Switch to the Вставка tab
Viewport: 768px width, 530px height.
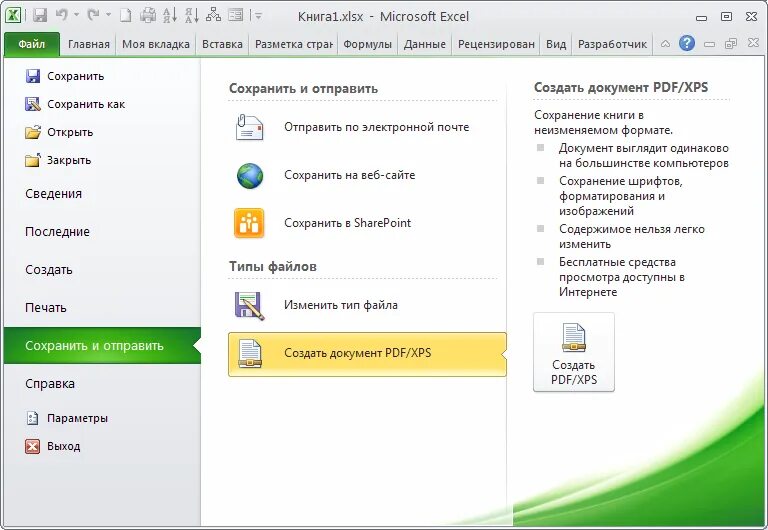tap(222, 45)
